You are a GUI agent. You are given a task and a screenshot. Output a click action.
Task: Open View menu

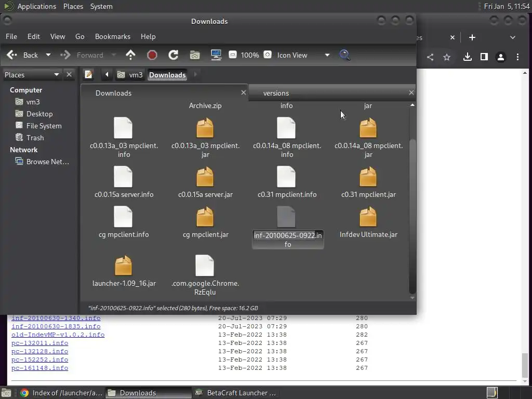point(58,36)
